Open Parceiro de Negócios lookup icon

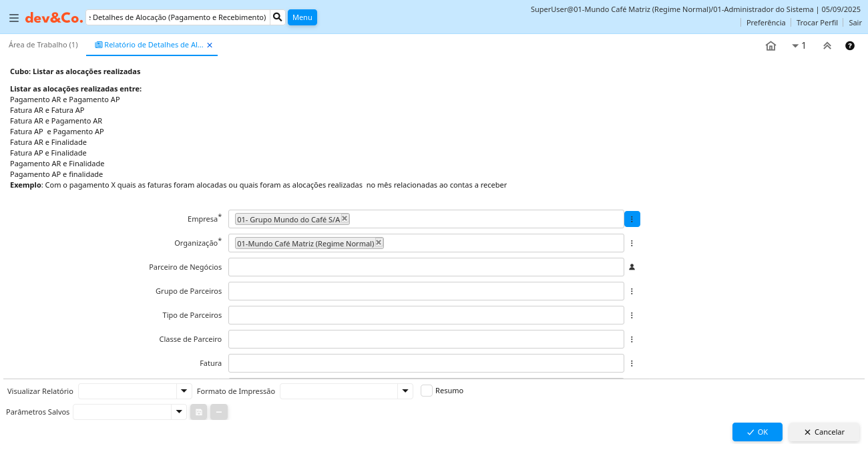coord(632,267)
